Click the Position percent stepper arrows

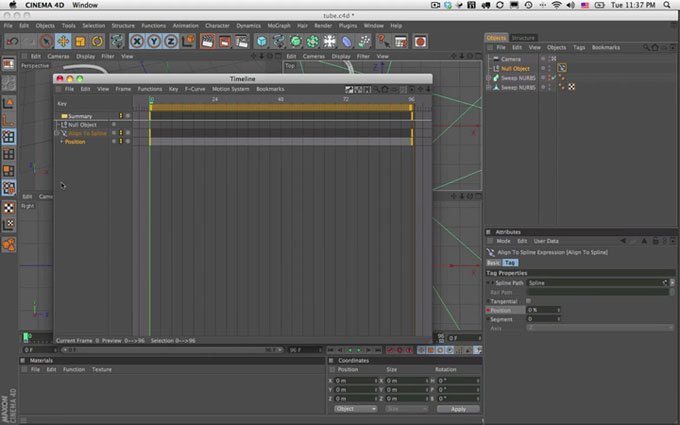(559, 310)
